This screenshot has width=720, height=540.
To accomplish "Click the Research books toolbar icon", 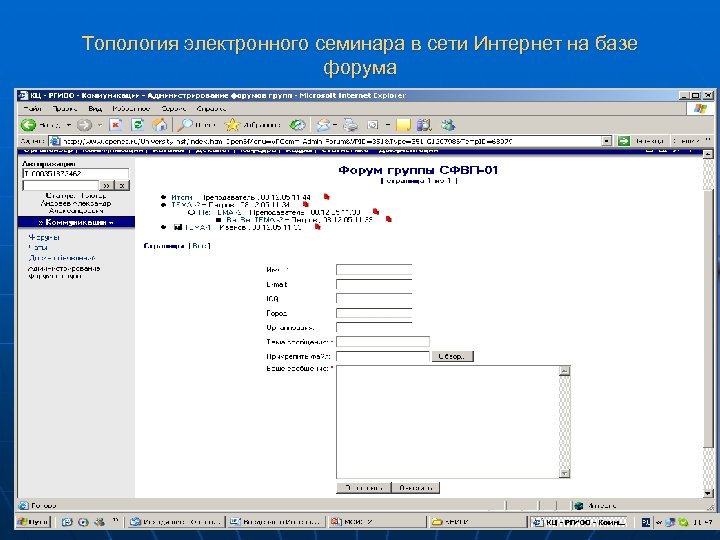I will click(x=424, y=125).
